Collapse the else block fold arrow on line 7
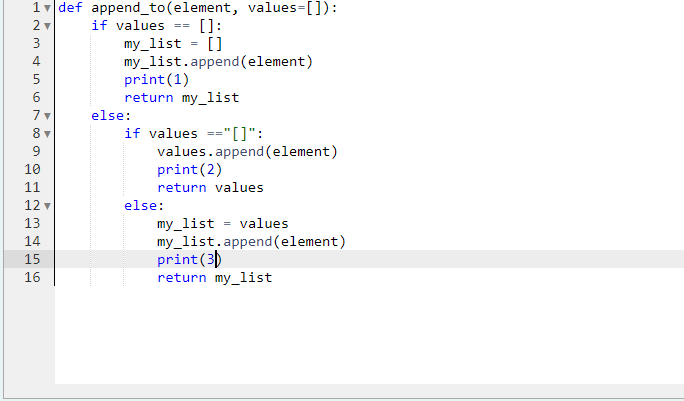This screenshot has height=401, width=684. click(x=48, y=116)
